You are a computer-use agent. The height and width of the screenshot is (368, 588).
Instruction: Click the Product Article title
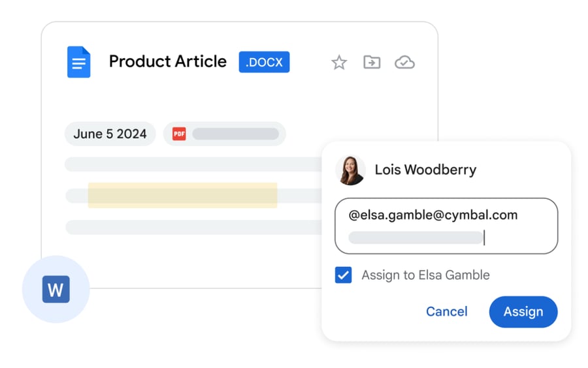click(168, 61)
